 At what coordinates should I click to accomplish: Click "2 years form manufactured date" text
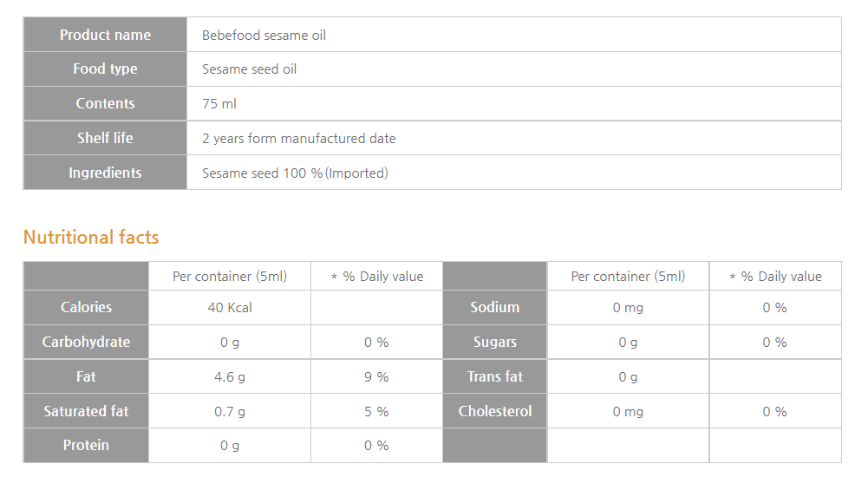tap(298, 139)
